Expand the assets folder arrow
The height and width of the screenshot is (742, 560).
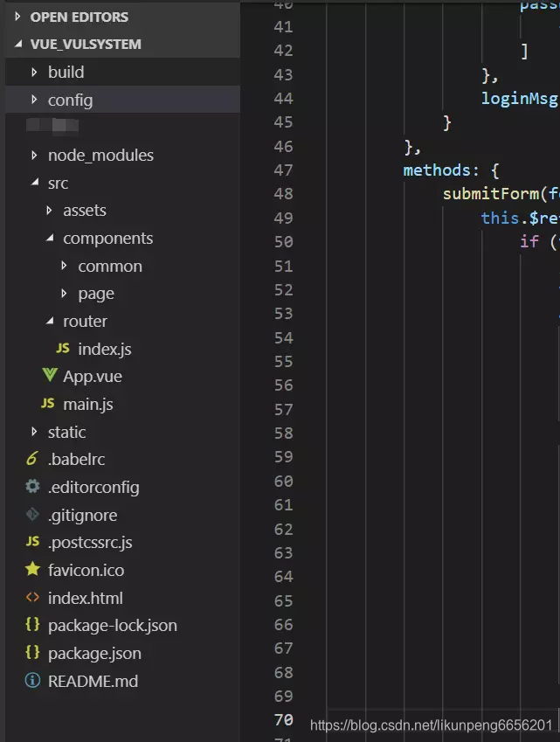pos(49,210)
